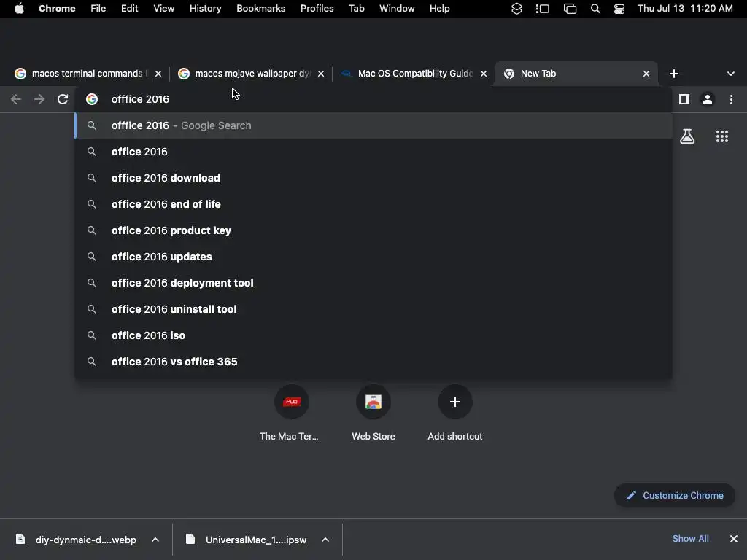The height and width of the screenshot is (560, 747).
Task: Select office 2016 vs office 365 suggestion
Action: tap(374, 362)
